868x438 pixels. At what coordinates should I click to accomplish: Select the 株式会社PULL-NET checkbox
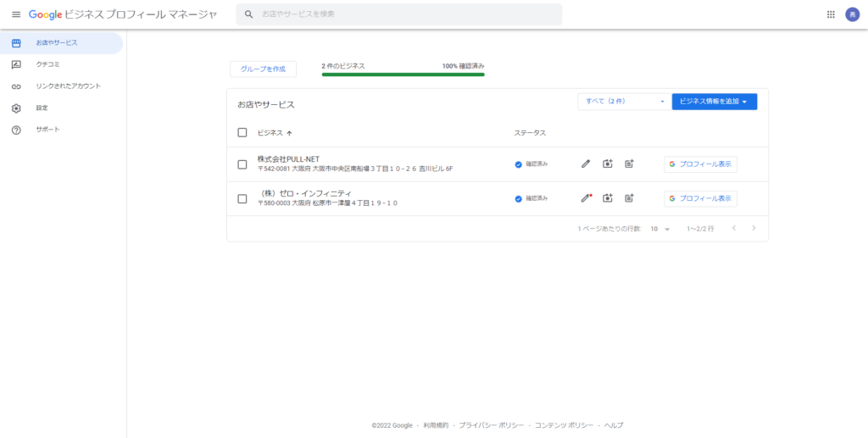coord(242,164)
